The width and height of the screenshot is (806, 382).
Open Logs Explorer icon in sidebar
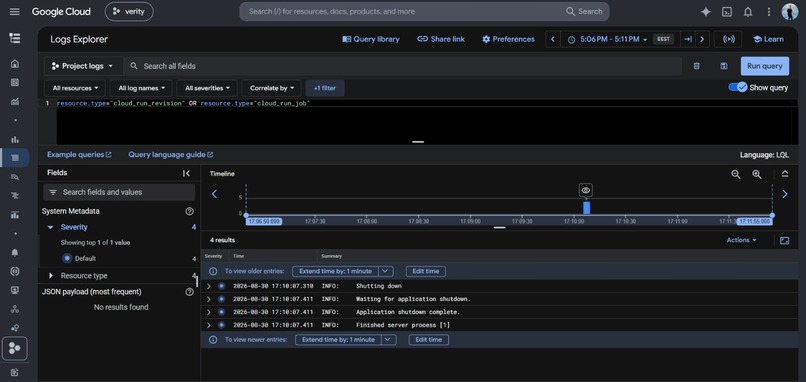click(15, 157)
